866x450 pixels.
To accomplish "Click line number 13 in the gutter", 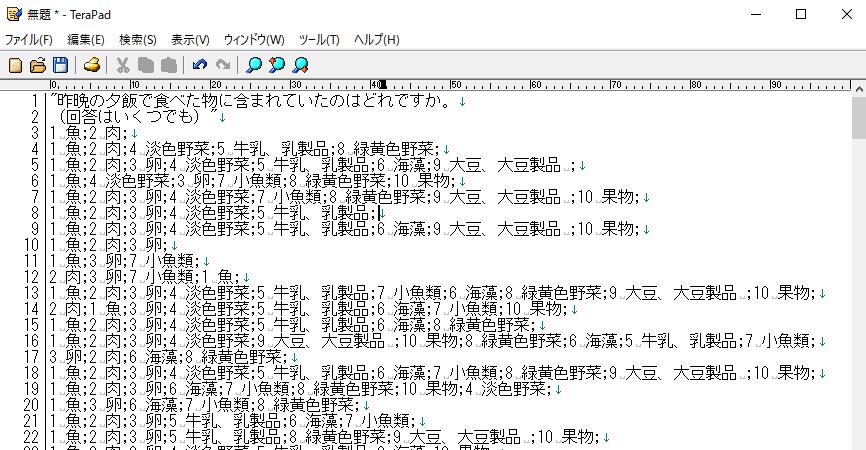I will pyautogui.click(x=31, y=293).
